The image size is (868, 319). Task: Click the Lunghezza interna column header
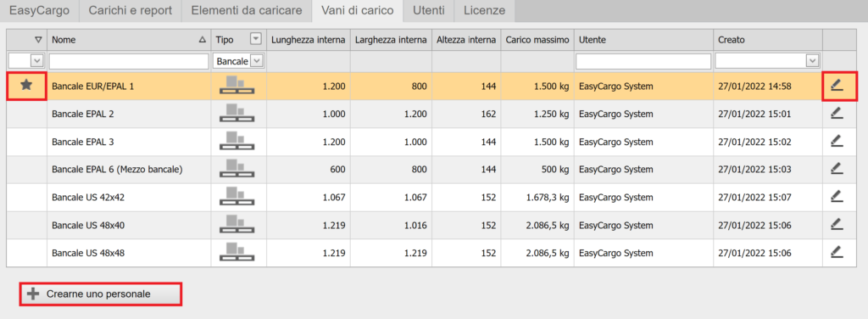point(309,39)
